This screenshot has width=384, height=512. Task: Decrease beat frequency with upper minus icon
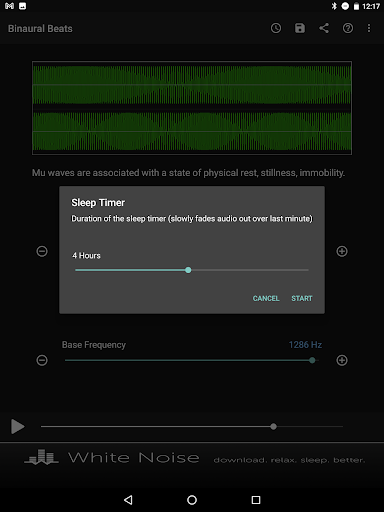[42, 251]
